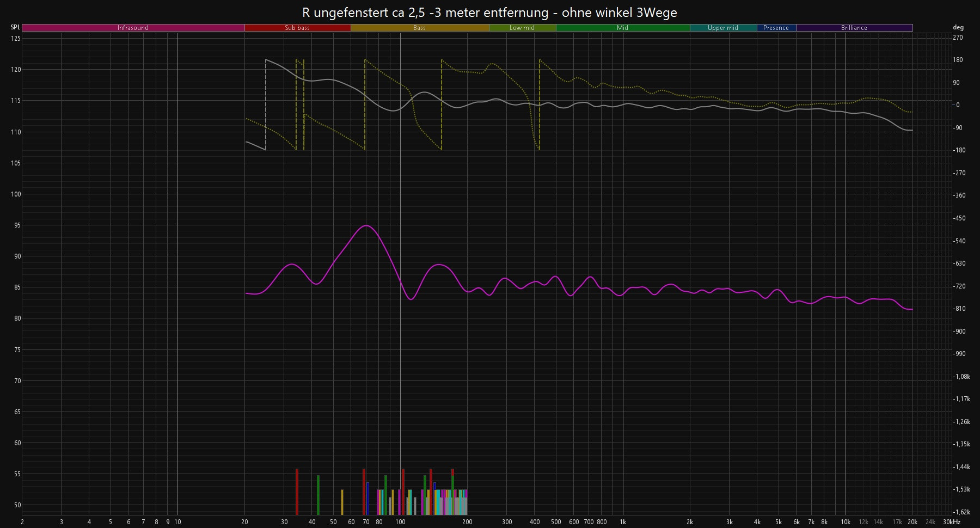Image resolution: width=980 pixels, height=528 pixels.
Task: Click the 115 tick on SPL axis
Action: coord(16,101)
